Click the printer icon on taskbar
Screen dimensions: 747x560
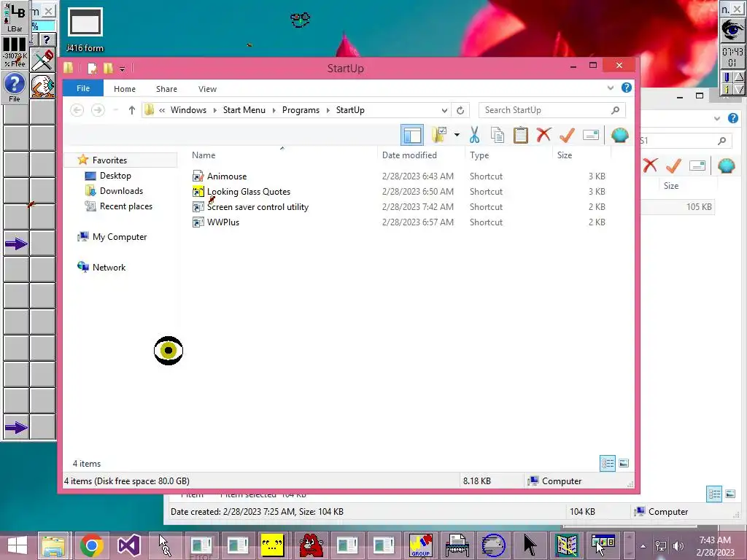[457, 545]
